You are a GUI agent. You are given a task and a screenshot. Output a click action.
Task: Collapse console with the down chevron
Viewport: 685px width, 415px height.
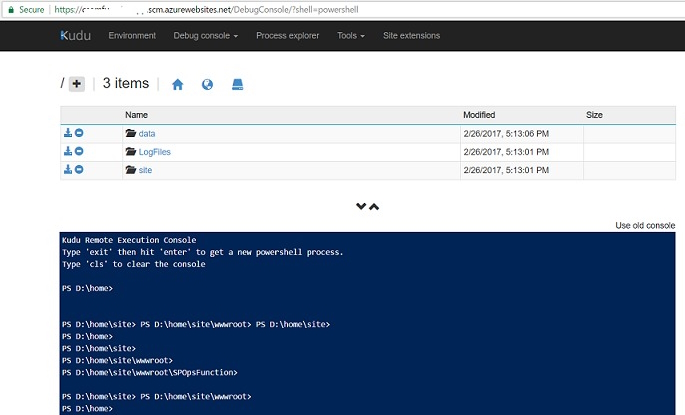361,206
